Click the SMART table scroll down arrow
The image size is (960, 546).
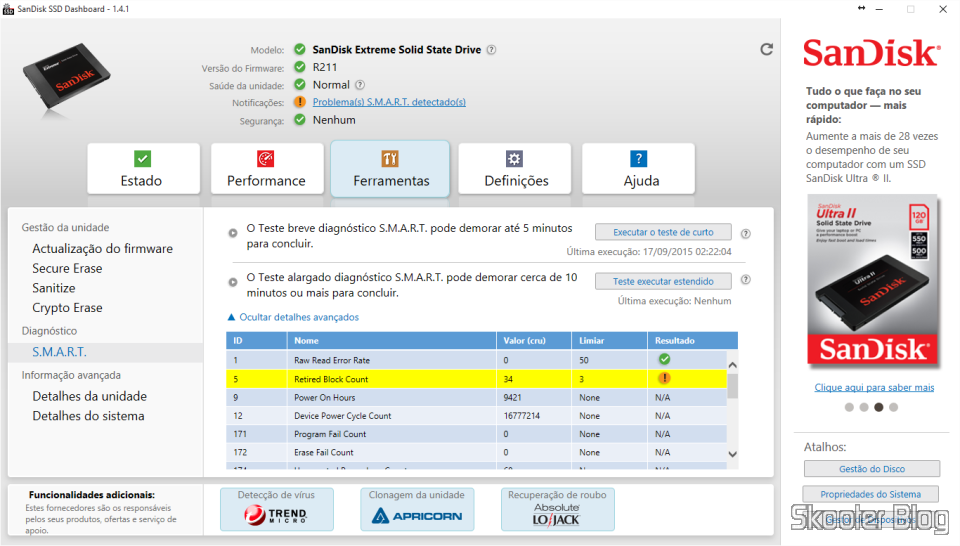coord(732,454)
